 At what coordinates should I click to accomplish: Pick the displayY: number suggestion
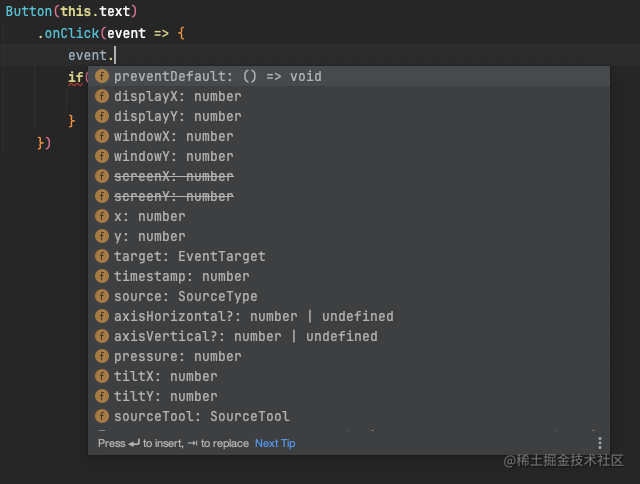point(349,116)
